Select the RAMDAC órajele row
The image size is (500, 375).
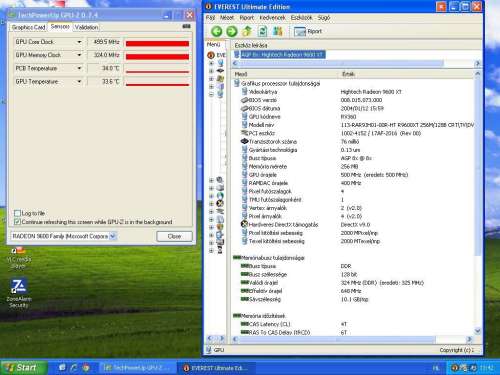tap(353, 183)
